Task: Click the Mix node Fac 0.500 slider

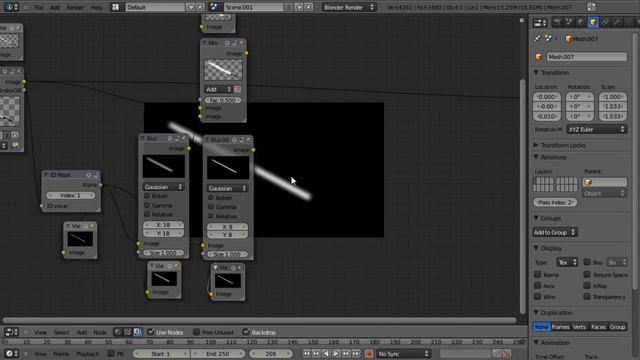Action: coord(222,100)
